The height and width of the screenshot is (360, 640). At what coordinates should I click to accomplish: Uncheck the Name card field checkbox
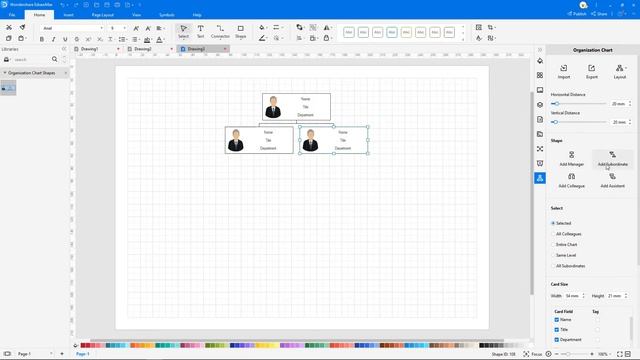pyautogui.click(x=556, y=320)
